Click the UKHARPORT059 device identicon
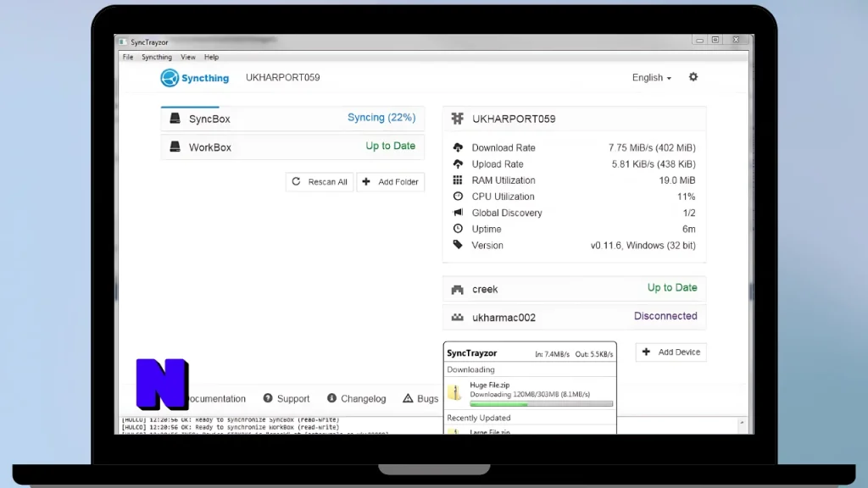Viewport: 868px width, 488px height. (x=457, y=119)
